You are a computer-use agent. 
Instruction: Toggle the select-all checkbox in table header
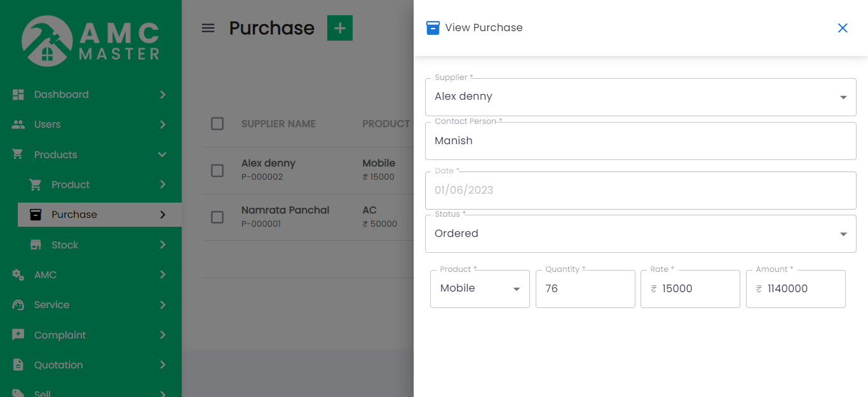tap(217, 124)
